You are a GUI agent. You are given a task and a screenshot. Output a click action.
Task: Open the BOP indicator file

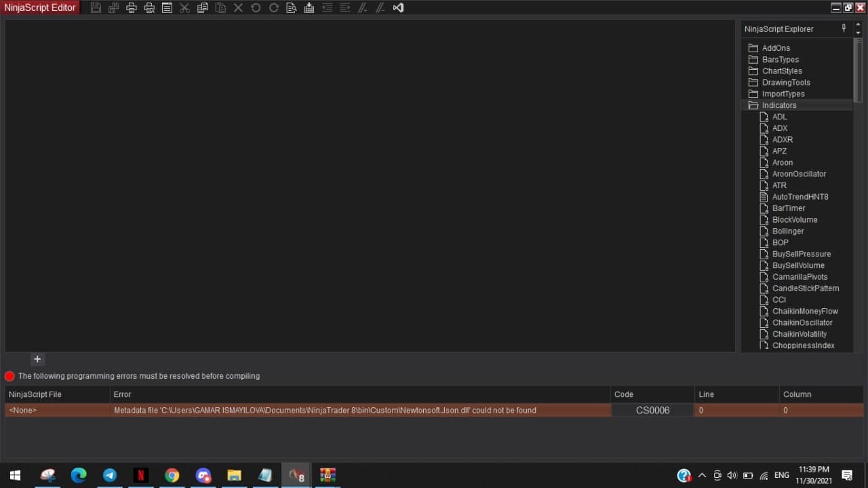(774, 243)
